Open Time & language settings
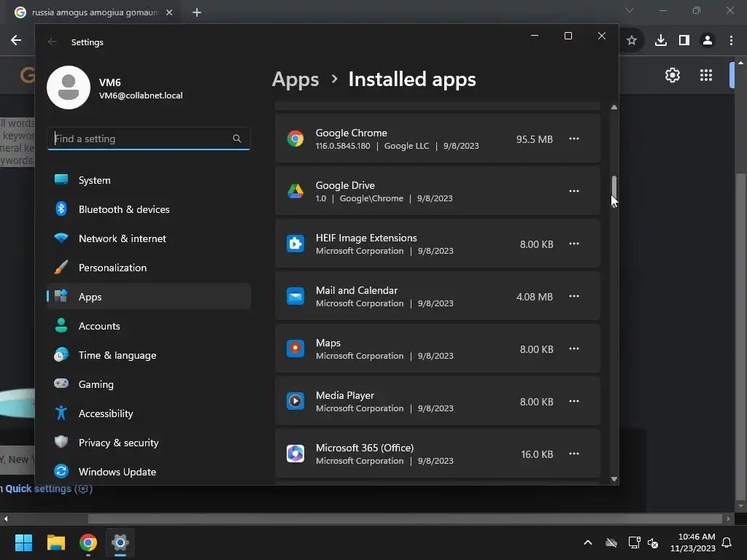The width and height of the screenshot is (747, 560). (149, 355)
